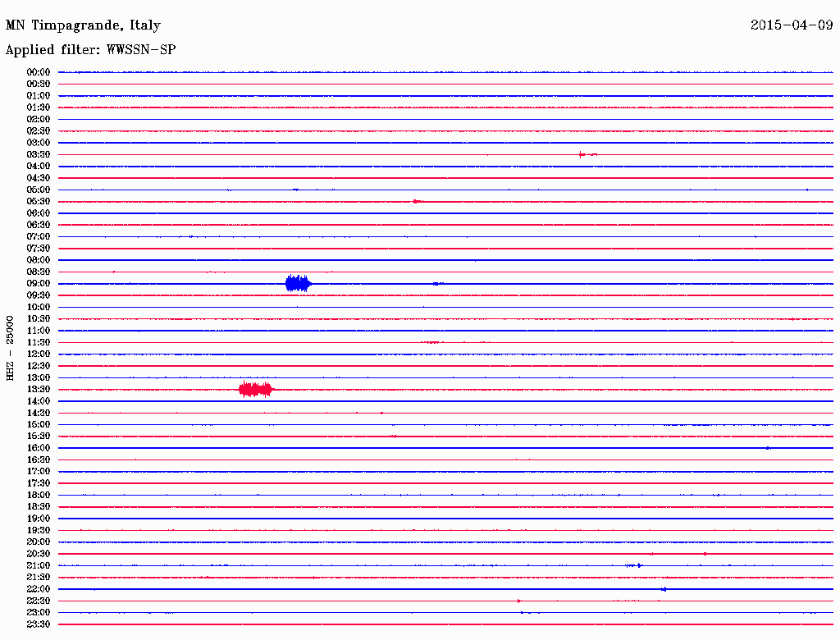The image size is (840, 640).
Task: Select the 11:00 time label
Action: click(38, 331)
